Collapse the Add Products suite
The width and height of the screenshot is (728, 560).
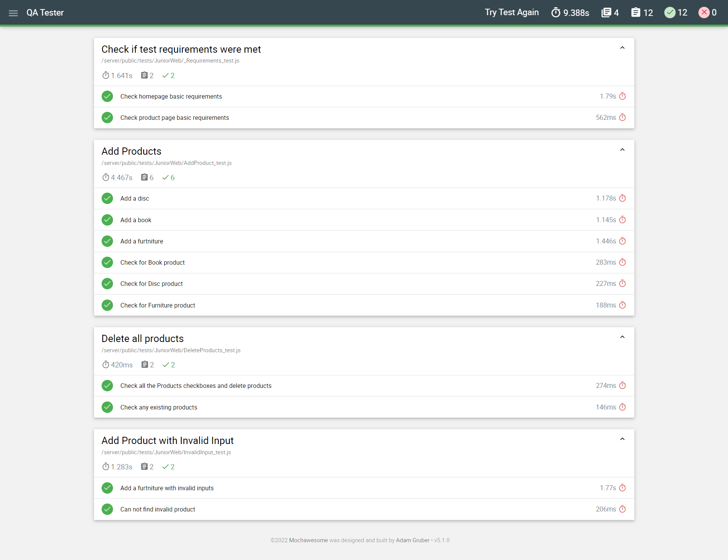[622, 150]
